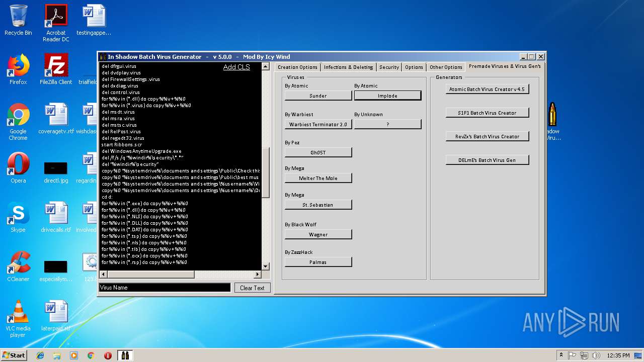Click the Gh05T button
The height and width of the screenshot is (362, 644).
point(318,152)
